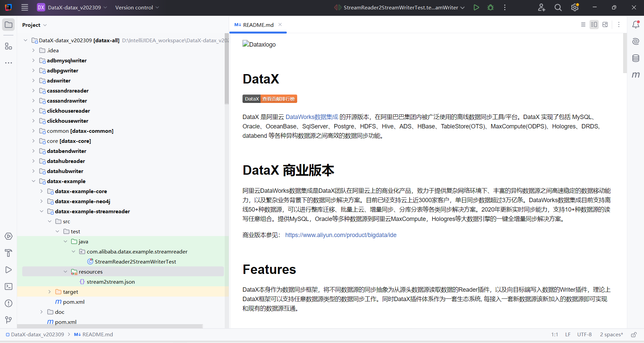Switch README preview to editor-only mode
The image size is (644, 343).
(x=583, y=24)
